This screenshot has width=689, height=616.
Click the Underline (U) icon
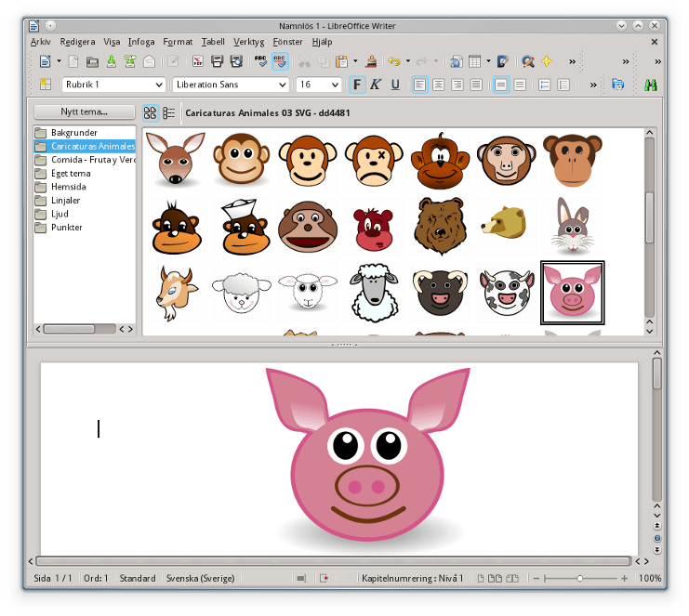(x=395, y=85)
